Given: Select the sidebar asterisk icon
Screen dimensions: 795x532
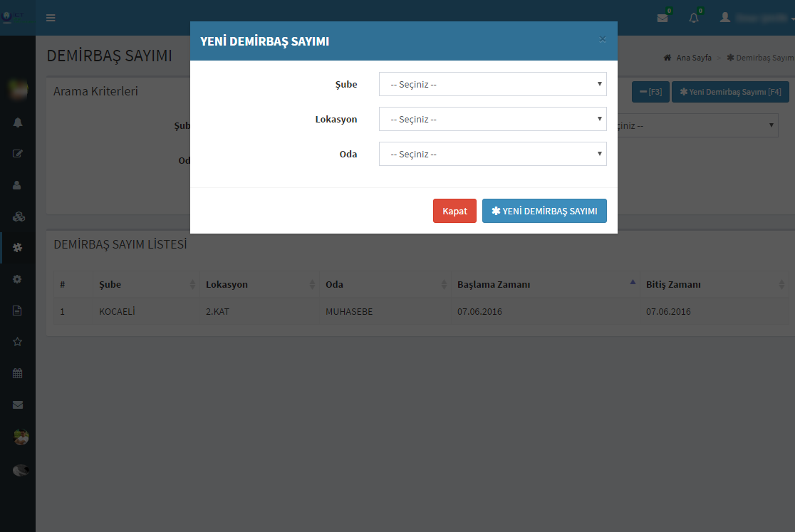Looking at the screenshot, I should point(18,247).
